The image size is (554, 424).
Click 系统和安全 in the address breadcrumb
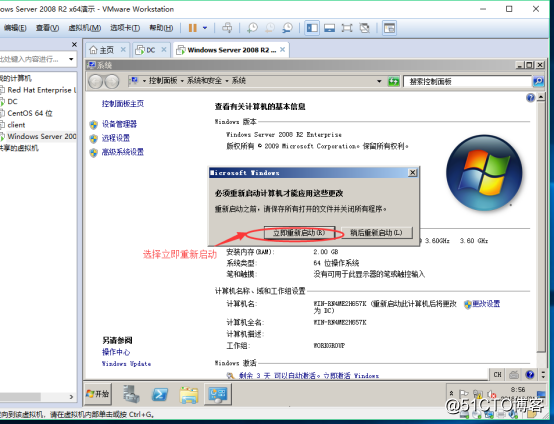(204, 81)
